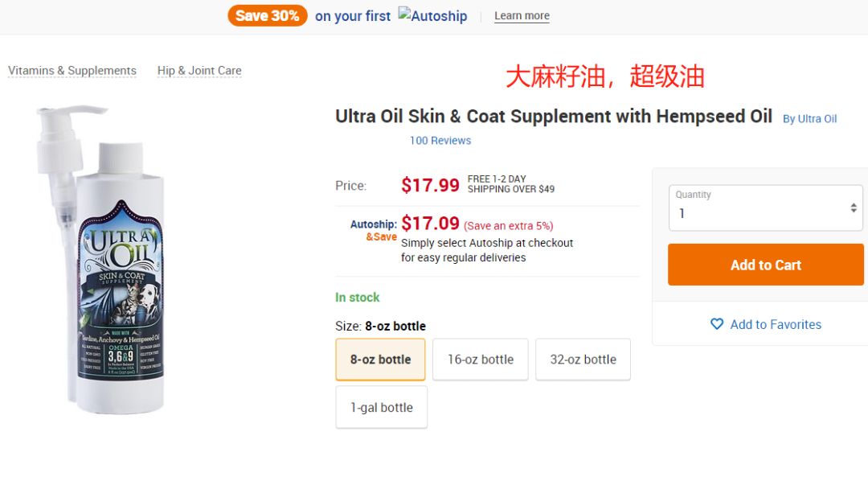Click the heart icon beside Add to Favorites
Viewport: 868px width, 481px height.
point(717,324)
